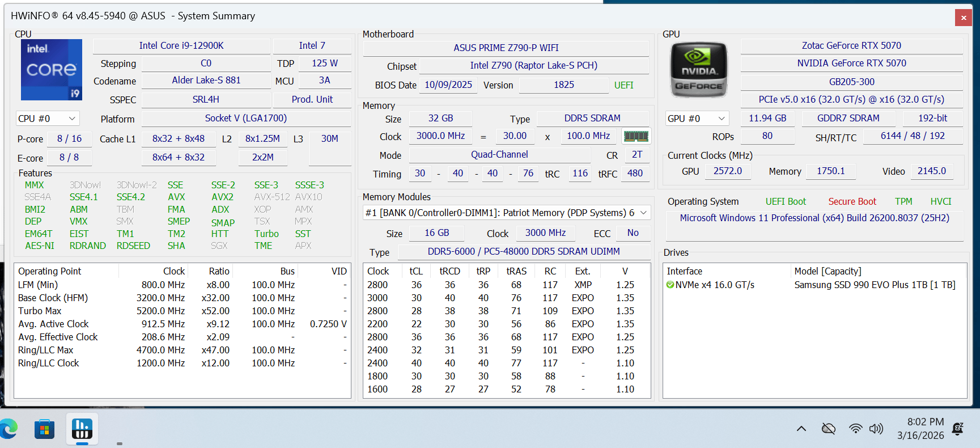Click the crossed-out cloud sync tray icon
Image resolution: width=980 pixels, height=448 pixels.
[829, 429]
